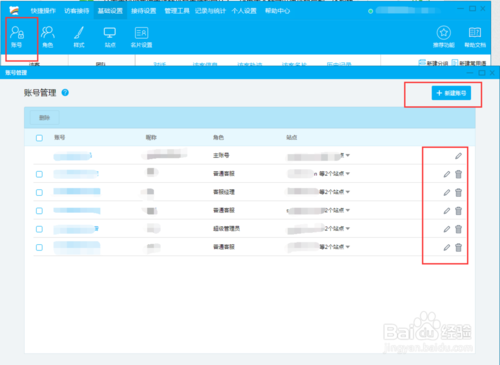Open the 接待设置 menu
Viewport: 500px width, 365px height.
[x=144, y=11]
